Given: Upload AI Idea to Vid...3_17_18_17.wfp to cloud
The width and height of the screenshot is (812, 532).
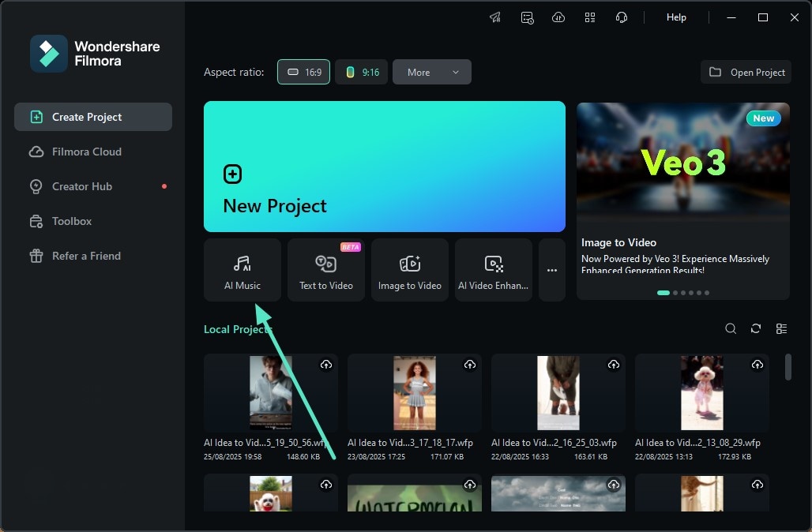Looking at the screenshot, I should (x=470, y=365).
